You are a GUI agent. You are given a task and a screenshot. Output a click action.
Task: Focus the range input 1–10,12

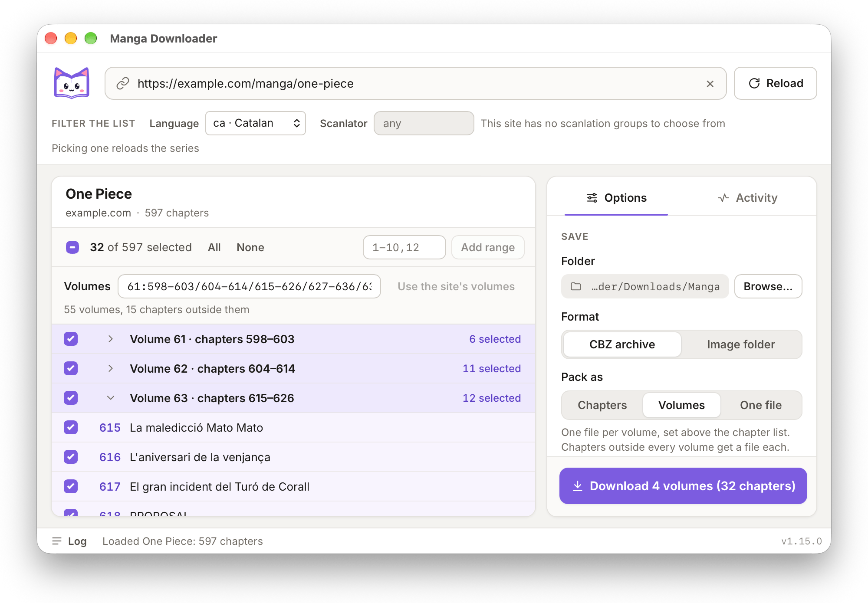[404, 247]
